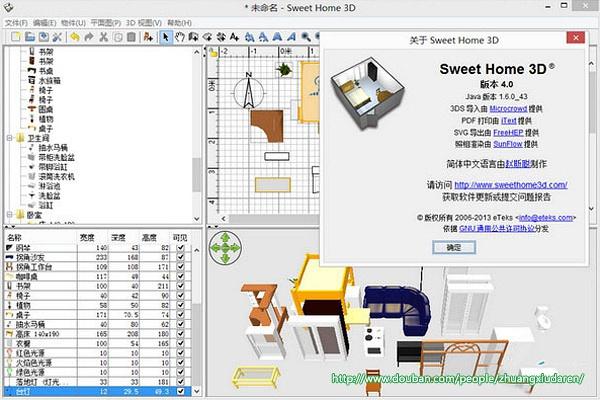This screenshot has height=400, width=600.
Task: Click the Cut scissors icon
Action: click(103, 37)
